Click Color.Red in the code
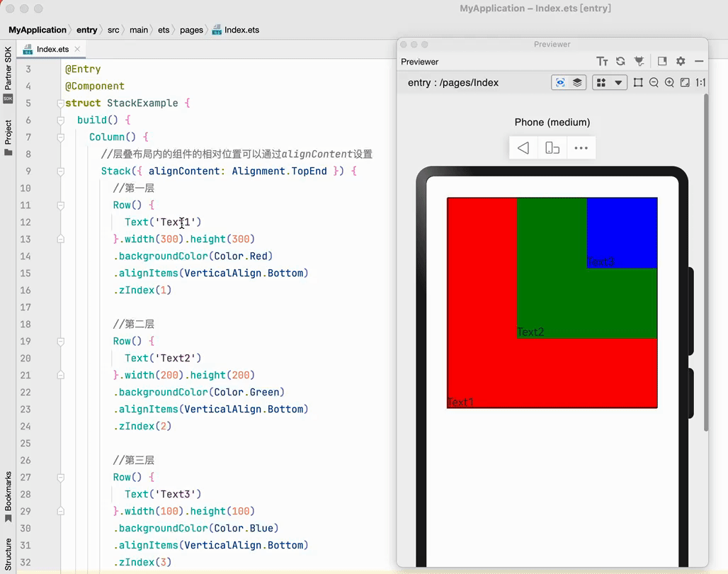 [241, 256]
